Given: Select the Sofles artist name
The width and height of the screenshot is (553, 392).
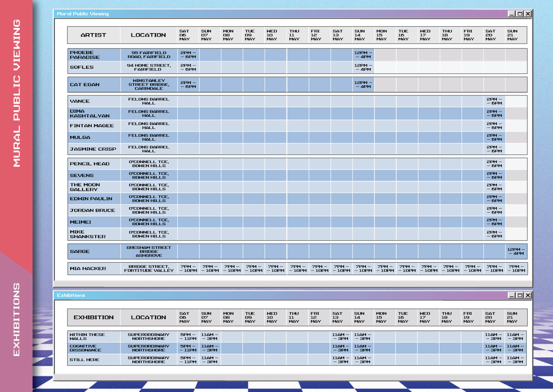Looking at the screenshot, I should [82, 67].
